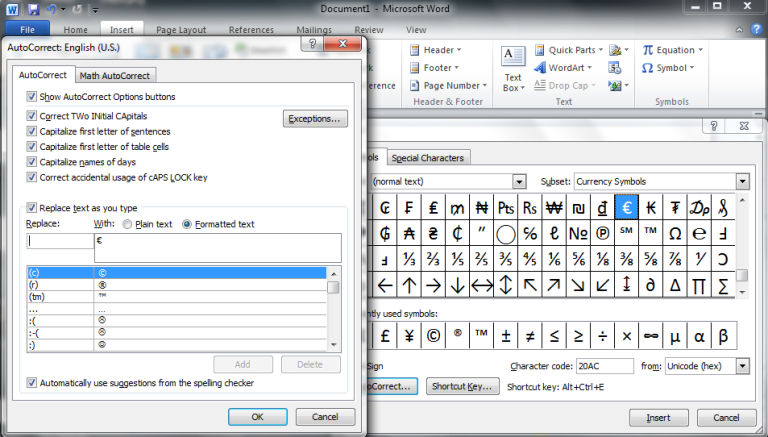Viewport: 768px width, 437px height.
Task: Toggle Show AutoCorrect Options buttons checkbox
Action: pyautogui.click(x=31, y=97)
